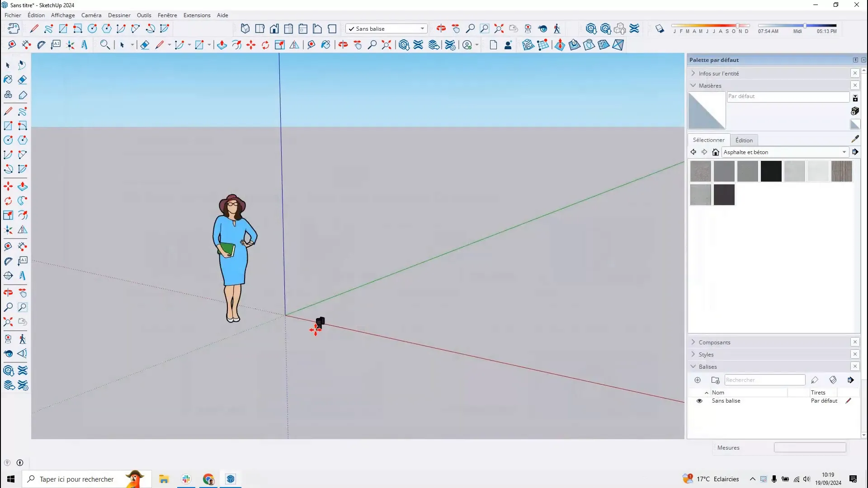Select the Lasso selection tool
This screenshot has width=868, height=488.
(x=22, y=65)
